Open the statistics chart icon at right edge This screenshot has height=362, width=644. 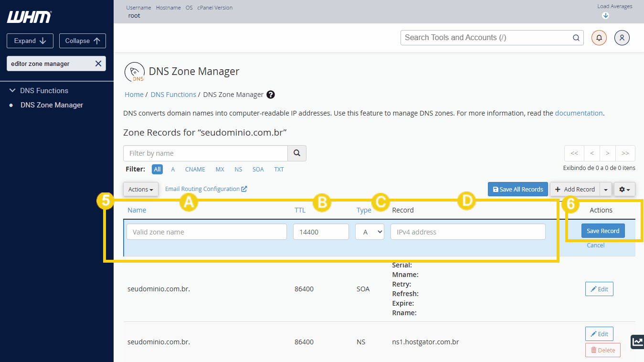click(x=637, y=342)
